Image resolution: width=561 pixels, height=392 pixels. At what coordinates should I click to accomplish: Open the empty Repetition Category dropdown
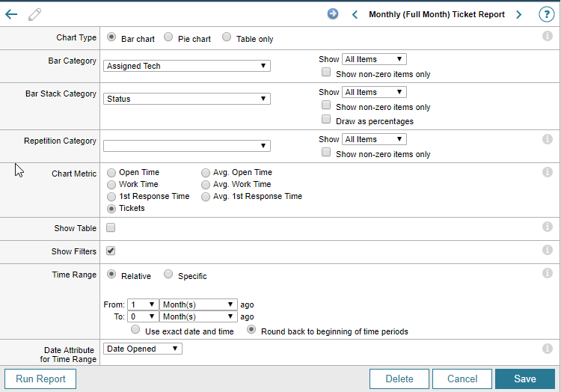(x=187, y=146)
